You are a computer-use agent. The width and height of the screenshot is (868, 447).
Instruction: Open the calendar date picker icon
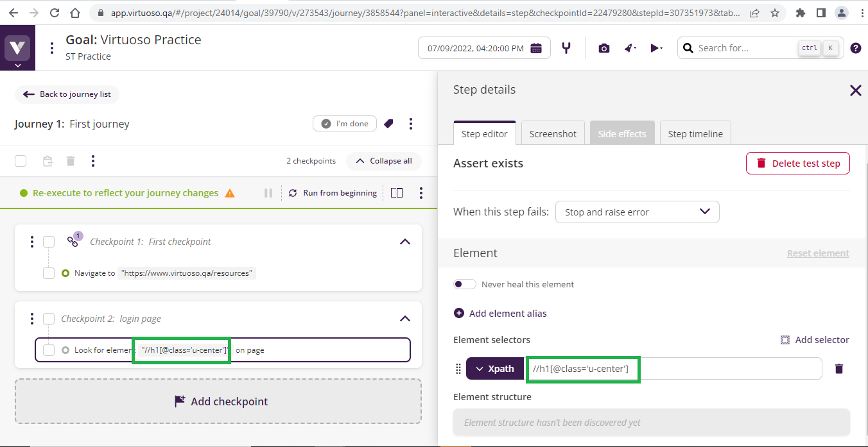pyautogui.click(x=536, y=48)
